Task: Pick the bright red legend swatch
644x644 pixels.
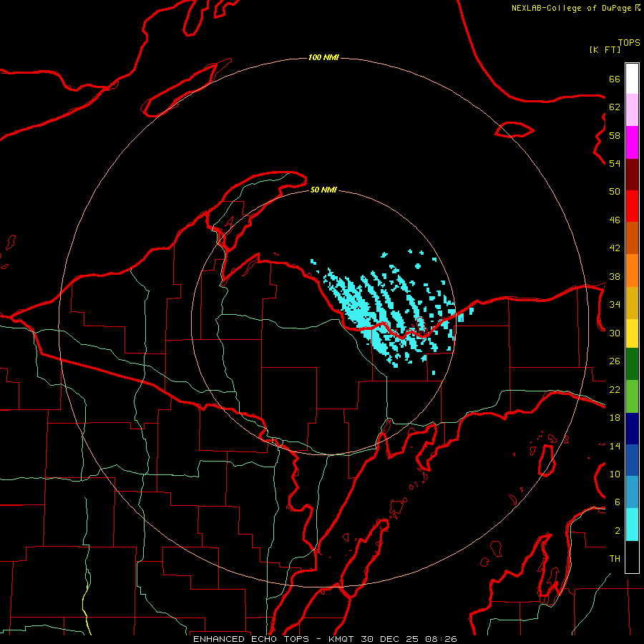Action: pyautogui.click(x=632, y=206)
